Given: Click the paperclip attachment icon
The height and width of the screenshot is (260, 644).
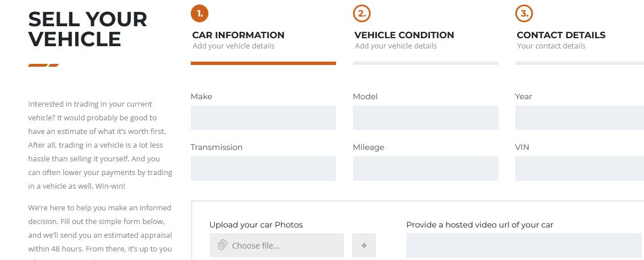Looking at the screenshot, I should (222, 245).
